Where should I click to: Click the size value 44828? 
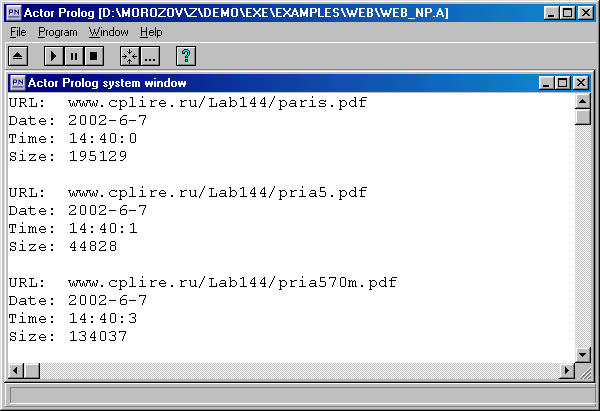[x=93, y=246]
